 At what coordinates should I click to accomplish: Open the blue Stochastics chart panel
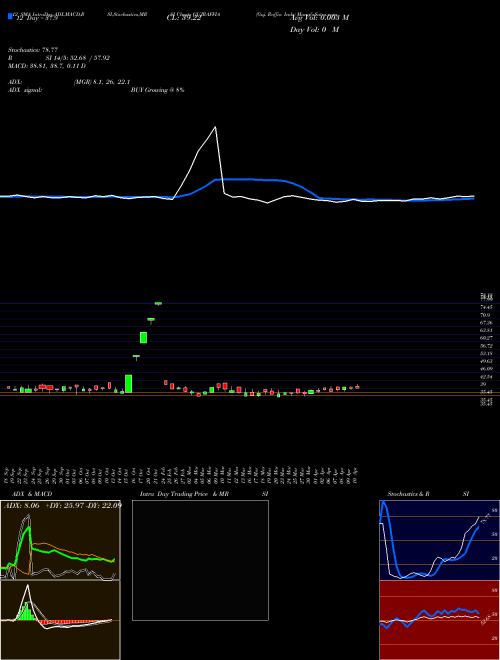439,540
